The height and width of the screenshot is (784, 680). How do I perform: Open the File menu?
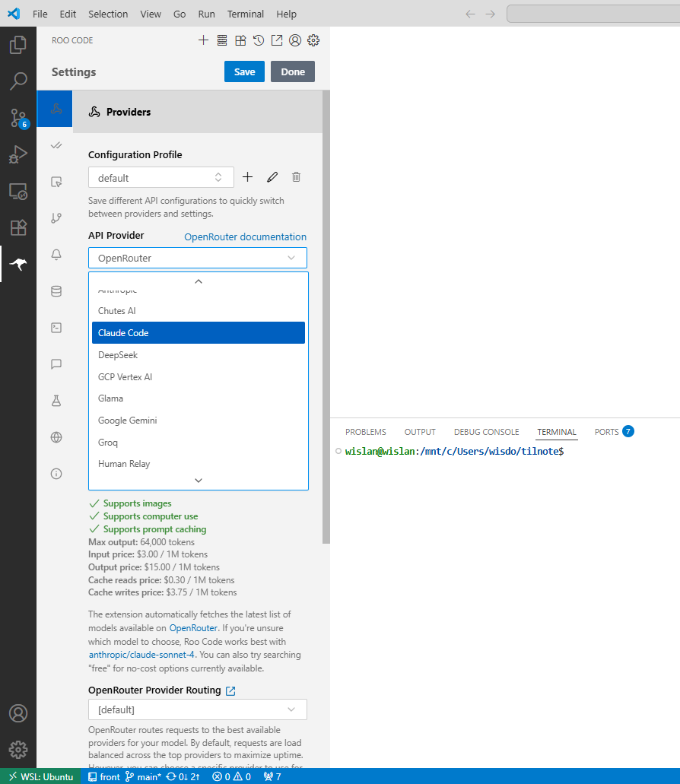(40, 14)
